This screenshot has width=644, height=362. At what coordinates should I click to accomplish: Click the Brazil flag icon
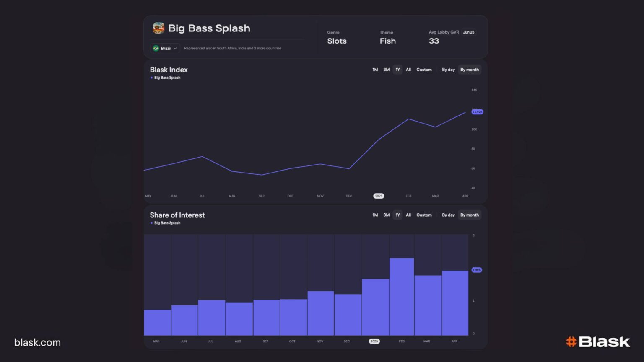coord(156,48)
